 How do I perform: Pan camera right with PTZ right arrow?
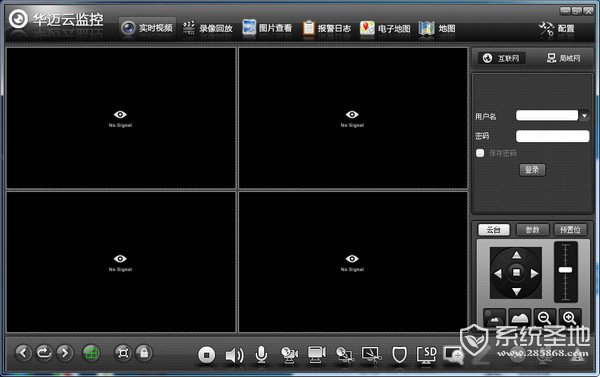[535, 273]
